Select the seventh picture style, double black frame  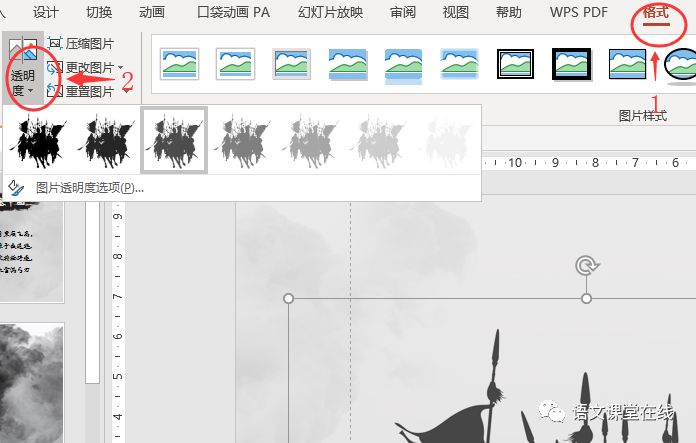point(515,64)
